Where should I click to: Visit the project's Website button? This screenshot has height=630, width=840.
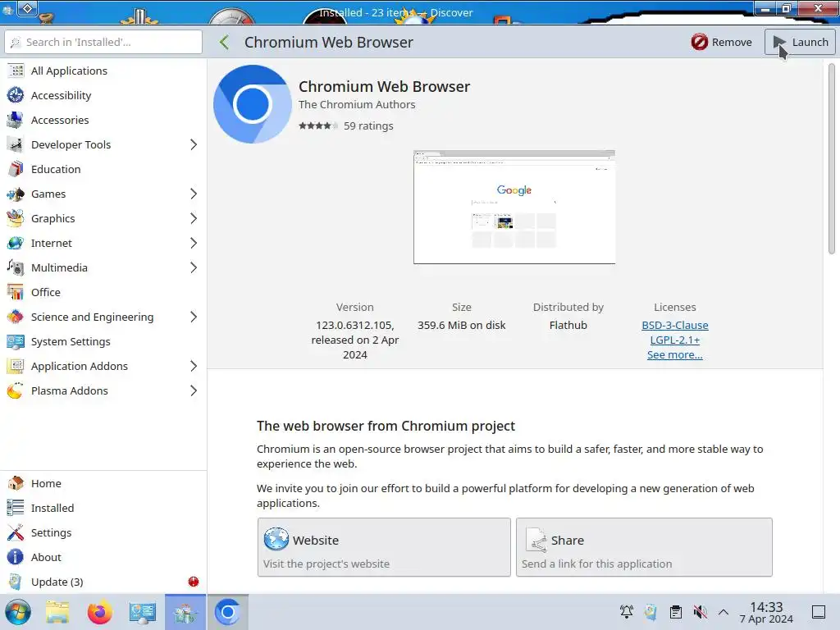pos(384,547)
